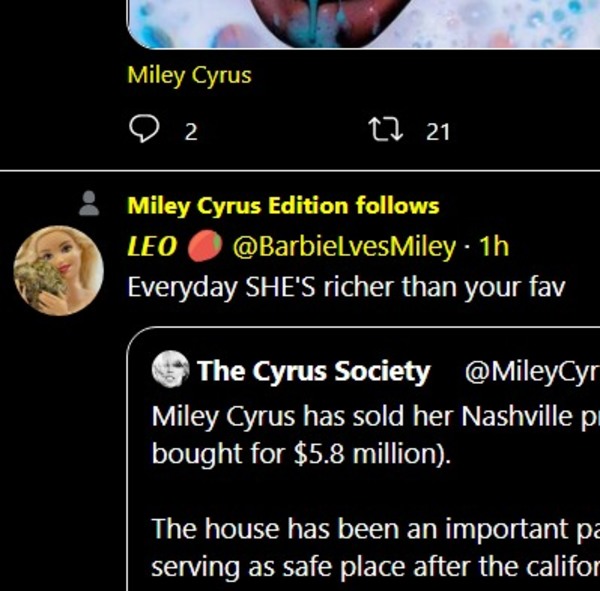Open quoted text about the Nashville sale
The height and width of the screenshot is (591, 600).
pyautogui.click(x=374, y=416)
